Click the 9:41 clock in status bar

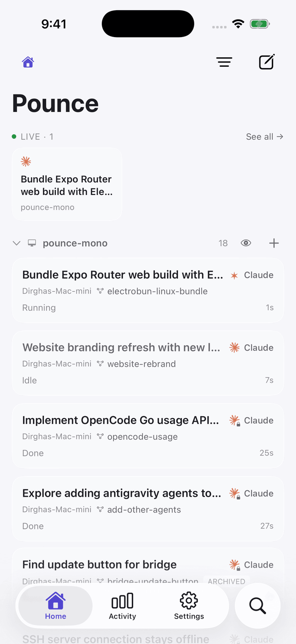[54, 24]
